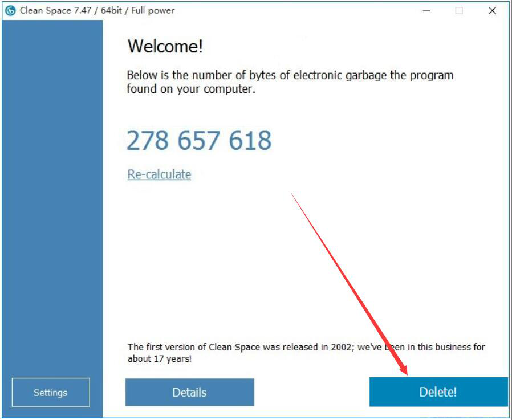Open the Settings button in sidebar
Viewport: 512px width, 420px height.
(x=51, y=392)
